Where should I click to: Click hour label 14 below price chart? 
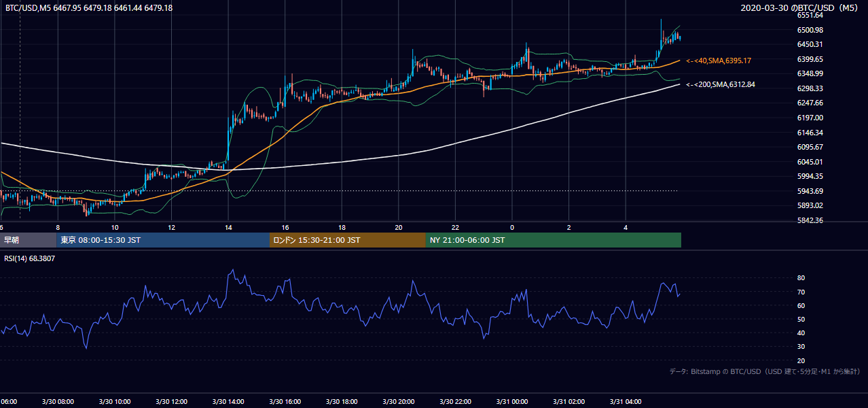click(x=228, y=227)
